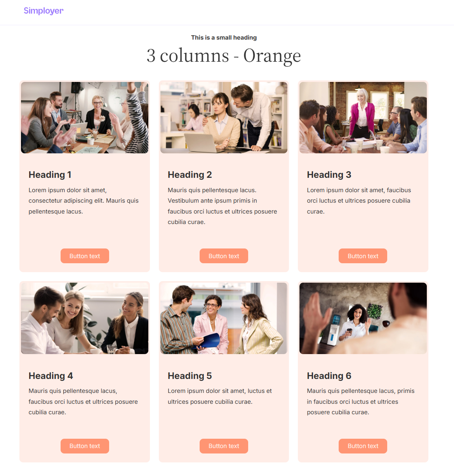Click the Heading 2 card title
The width and height of the screenshot is (454, 476).
coord(190,175)
